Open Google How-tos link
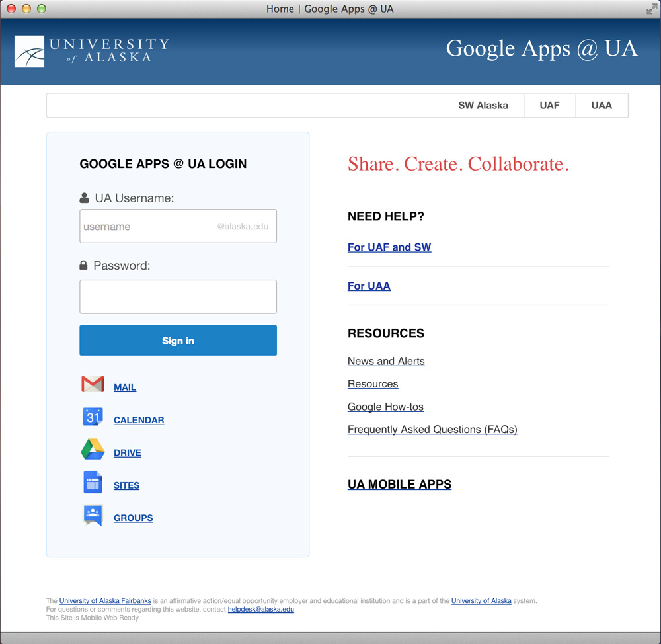The image size is (661, 644). click(x=385, y=407)
